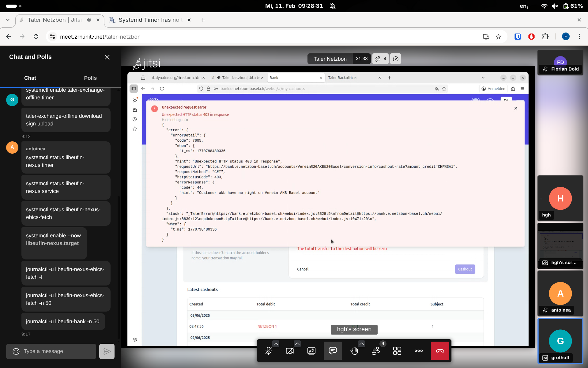Open emoji picker in message box

(16, 351)
